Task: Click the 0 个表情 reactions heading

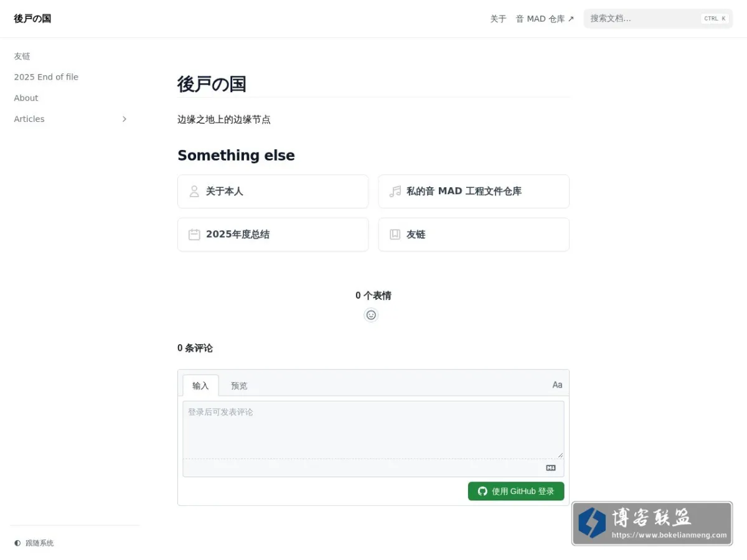Action: [374, 296]
